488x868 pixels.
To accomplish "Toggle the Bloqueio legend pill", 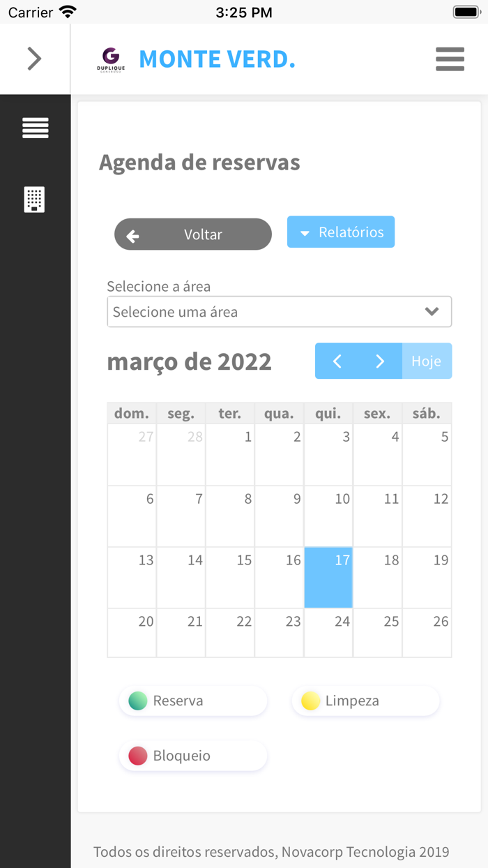I will (x=192, y=755).
